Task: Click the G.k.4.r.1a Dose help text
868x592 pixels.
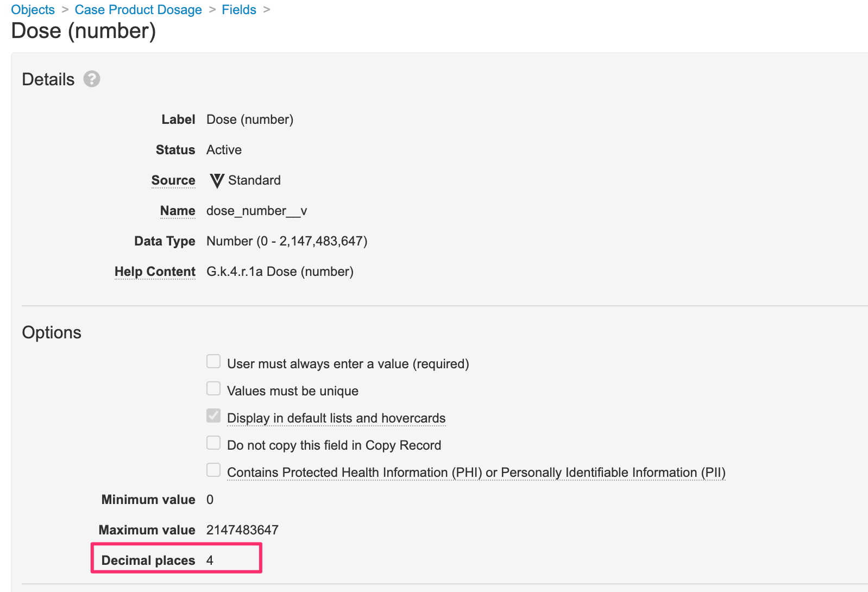Action: (280, 272)
